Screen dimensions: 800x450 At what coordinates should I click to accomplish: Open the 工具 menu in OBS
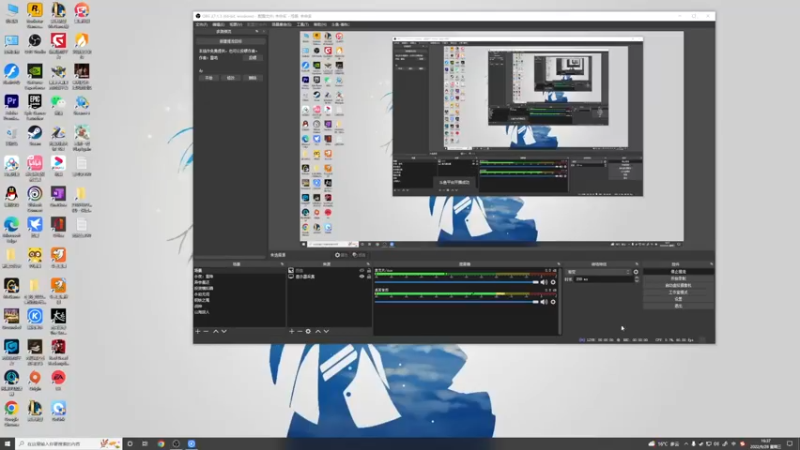coord(303,24)
